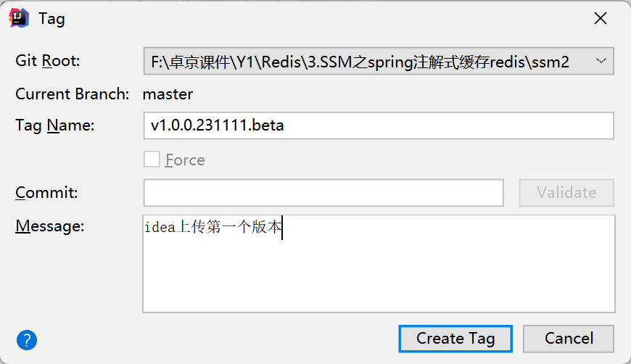Click the Validate button

pos(566,193)
